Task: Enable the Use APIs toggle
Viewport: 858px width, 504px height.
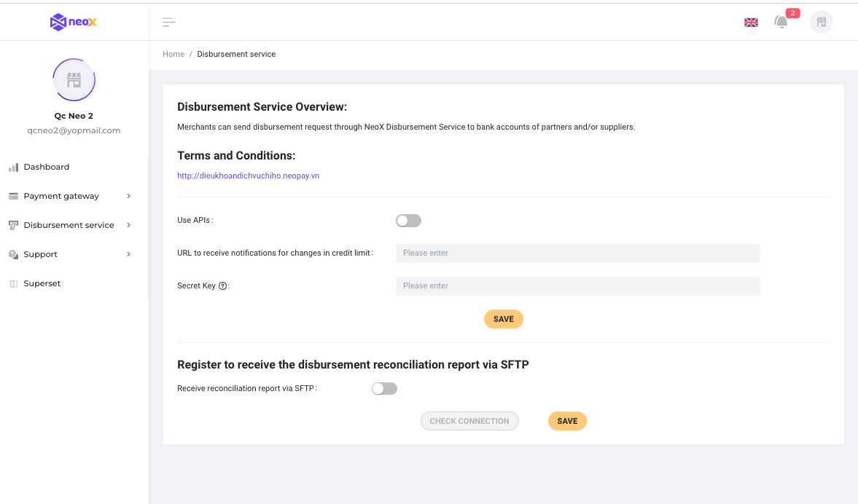Action: pos(408,221)
